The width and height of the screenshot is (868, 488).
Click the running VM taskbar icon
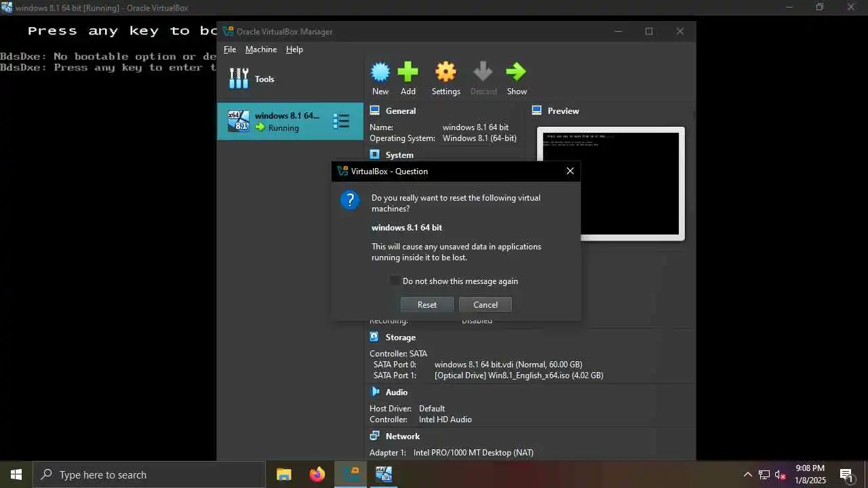[384, 474]
